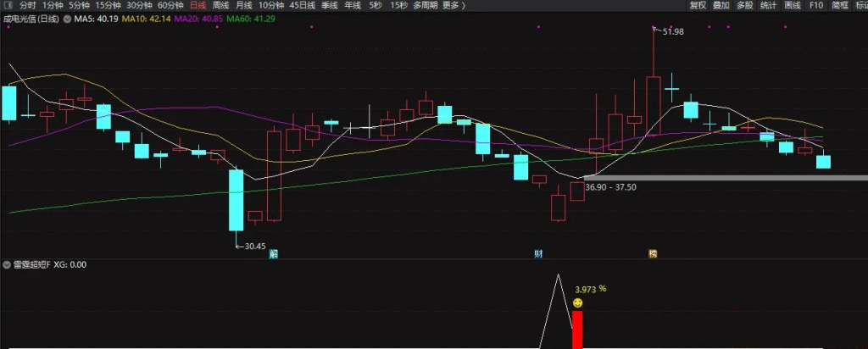Switch to the 周线 weekly period tab
Screen dimensions: 868x349
coord(220,5)
